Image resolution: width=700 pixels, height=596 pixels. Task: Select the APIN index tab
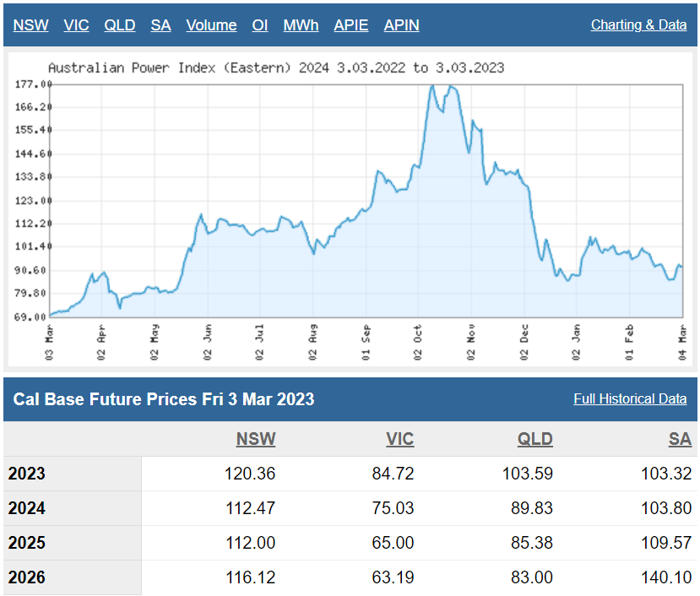coord(402,25)
